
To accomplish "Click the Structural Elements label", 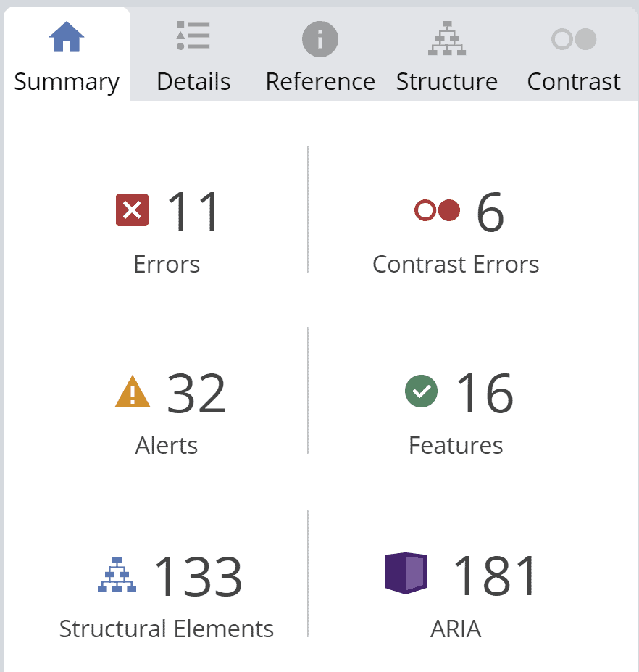I will pos(167,629).
